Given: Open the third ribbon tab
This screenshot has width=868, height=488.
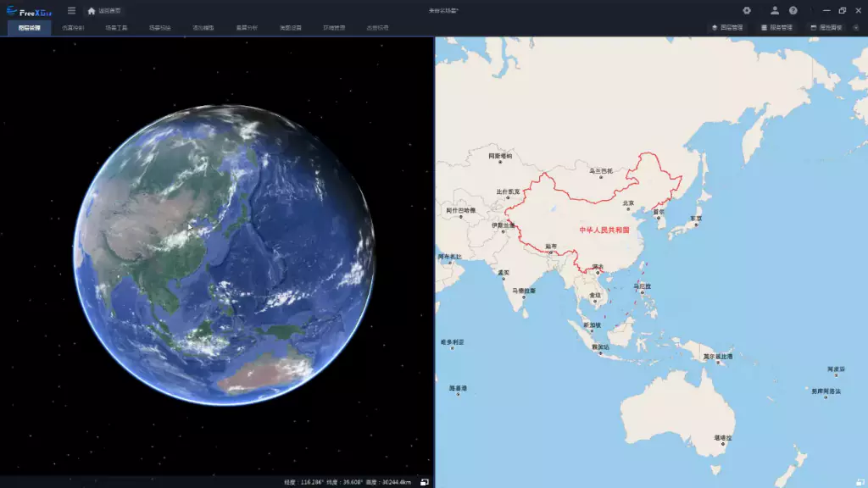Looking at the screenshot, I should click(116, 28).
